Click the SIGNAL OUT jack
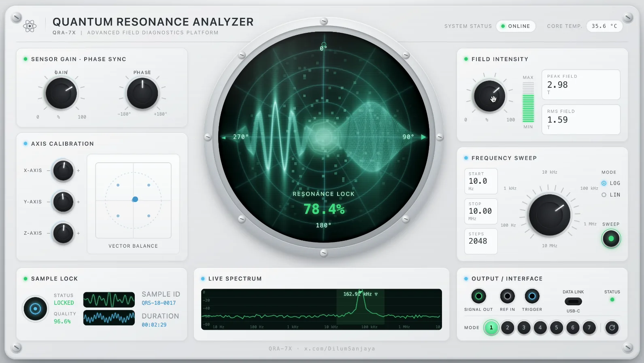 (478, 296)
